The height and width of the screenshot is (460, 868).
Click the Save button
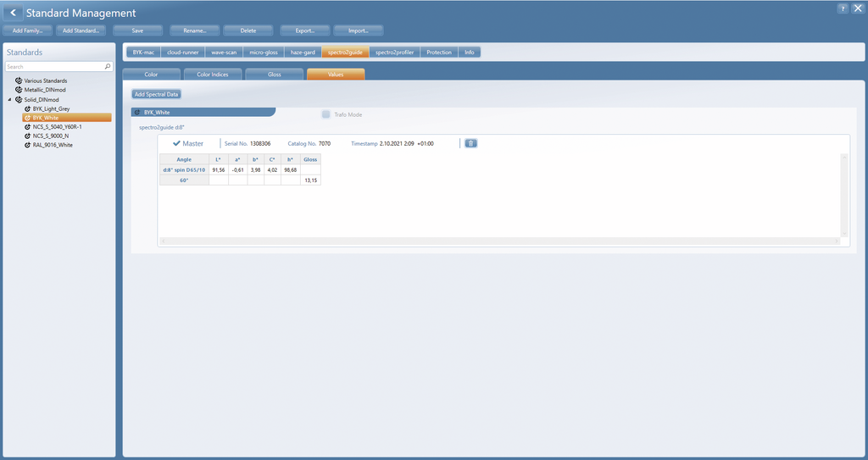pyautogui.click(x=138, y=30)
